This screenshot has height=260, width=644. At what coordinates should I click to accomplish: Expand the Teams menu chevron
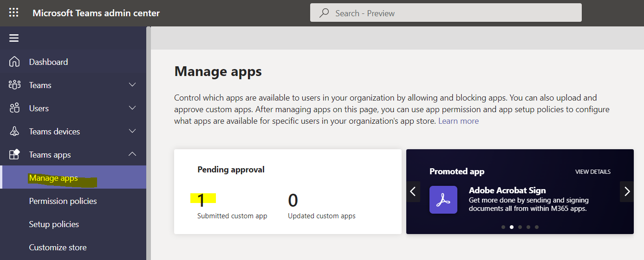(x=132, y=85)
